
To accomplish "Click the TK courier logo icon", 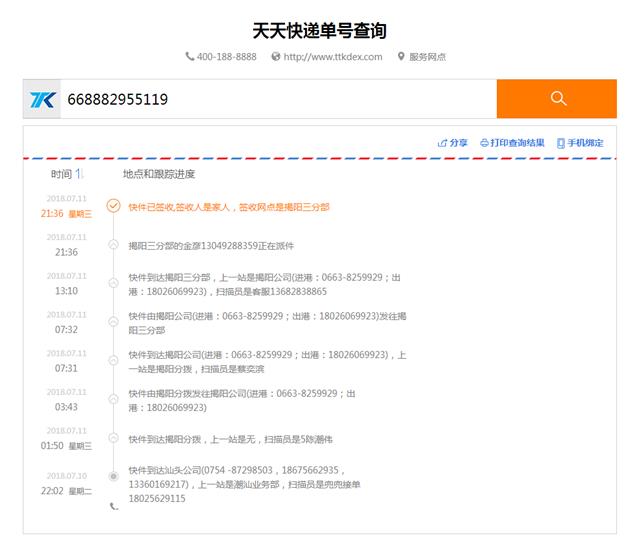I will coord(42,99).
